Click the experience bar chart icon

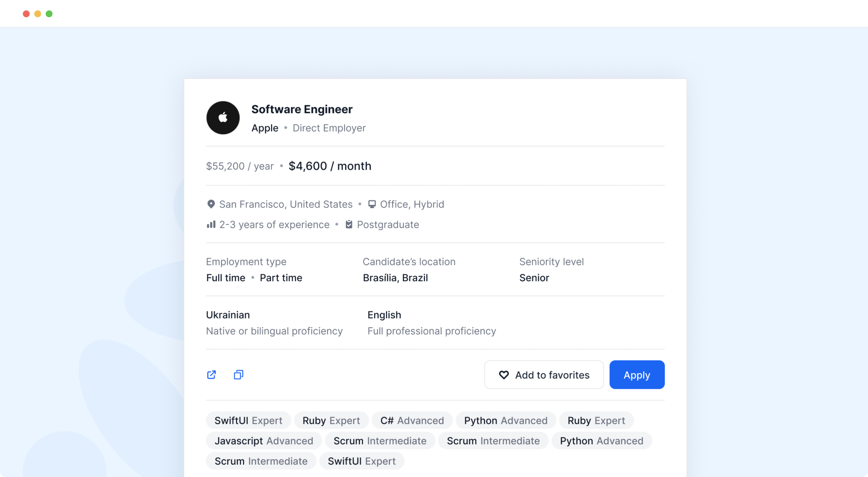211,224
